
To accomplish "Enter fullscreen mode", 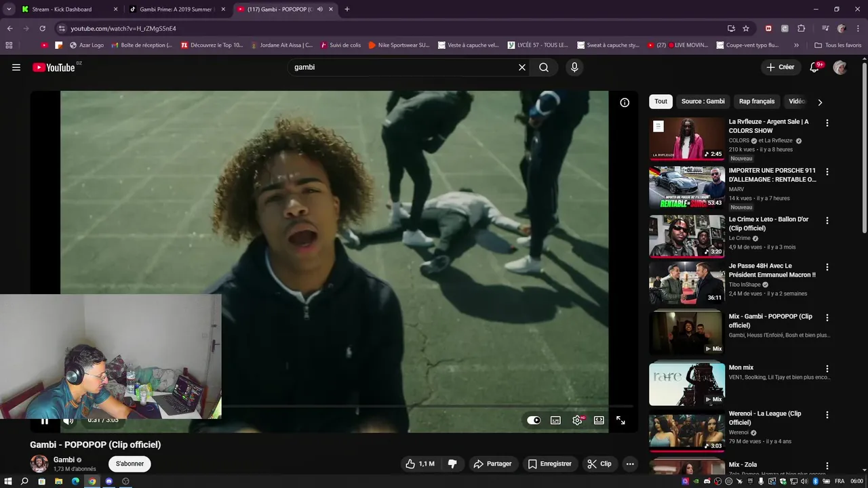I will (620, 420).
